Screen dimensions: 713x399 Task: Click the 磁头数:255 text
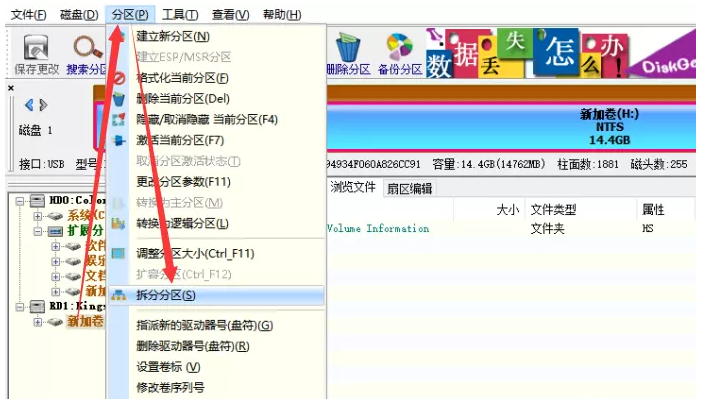658,164
